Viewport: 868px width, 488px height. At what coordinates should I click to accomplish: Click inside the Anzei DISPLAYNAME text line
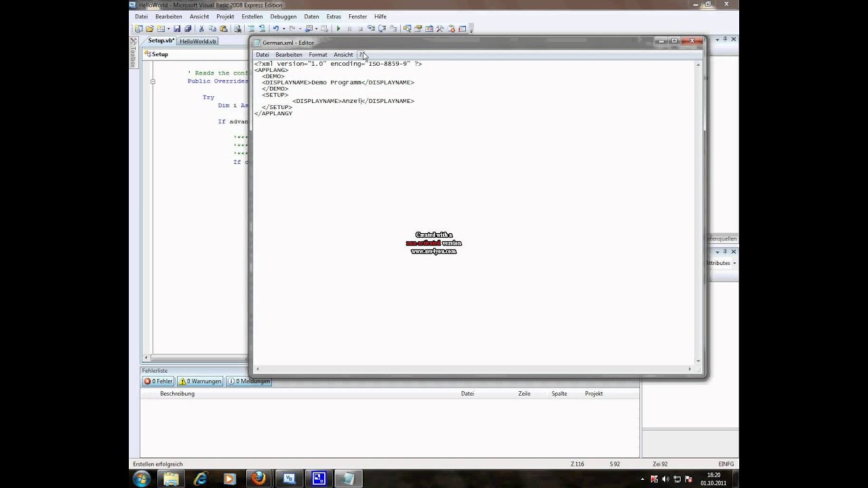(x=353, y=101)
